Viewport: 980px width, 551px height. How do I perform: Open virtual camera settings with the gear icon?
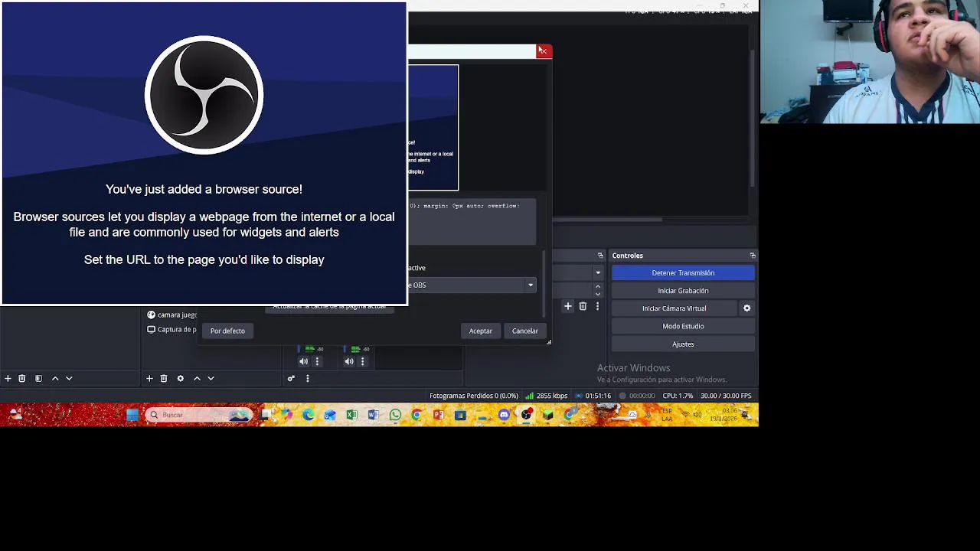point(747,308)
